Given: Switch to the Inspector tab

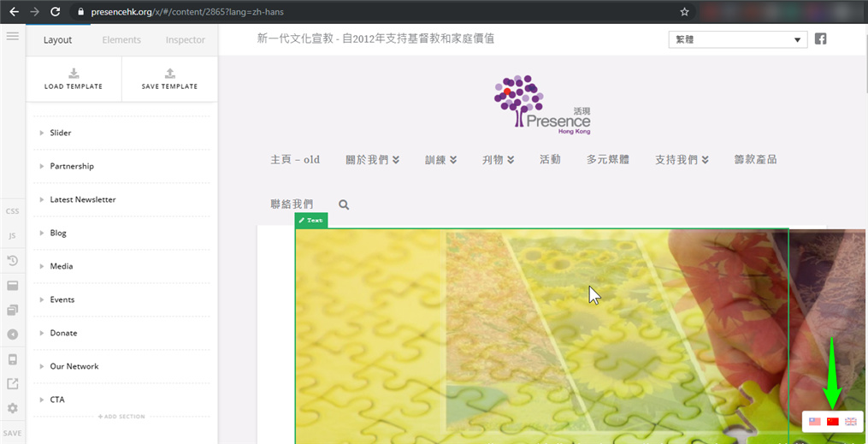Looking at the screenshot, I should coord(186,40).
